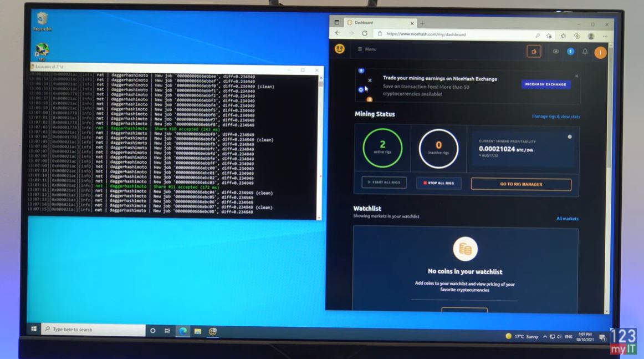Click the Type here to search box
644x359 pixels.
(x=94, y=330)
